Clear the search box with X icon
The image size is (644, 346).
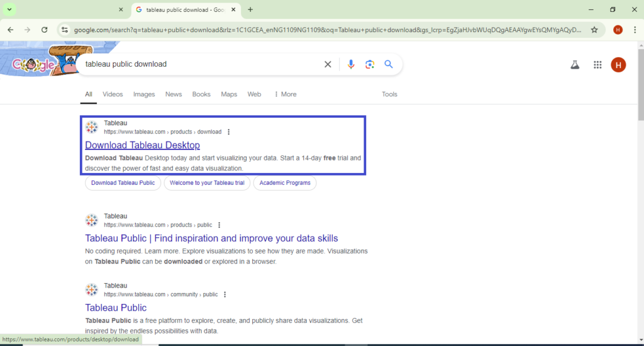click(328, 64)
